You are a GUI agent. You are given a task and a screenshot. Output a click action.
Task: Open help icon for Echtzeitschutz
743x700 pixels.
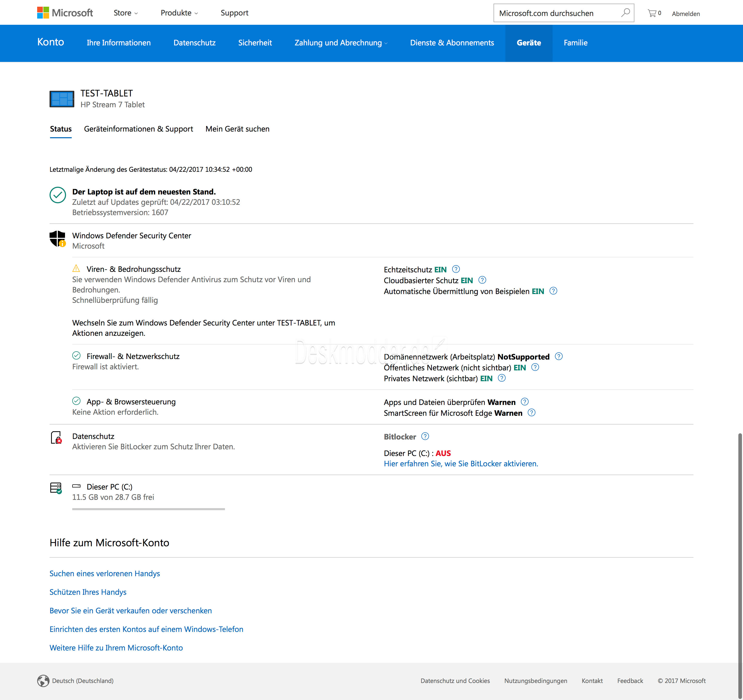tap(456, 269)
